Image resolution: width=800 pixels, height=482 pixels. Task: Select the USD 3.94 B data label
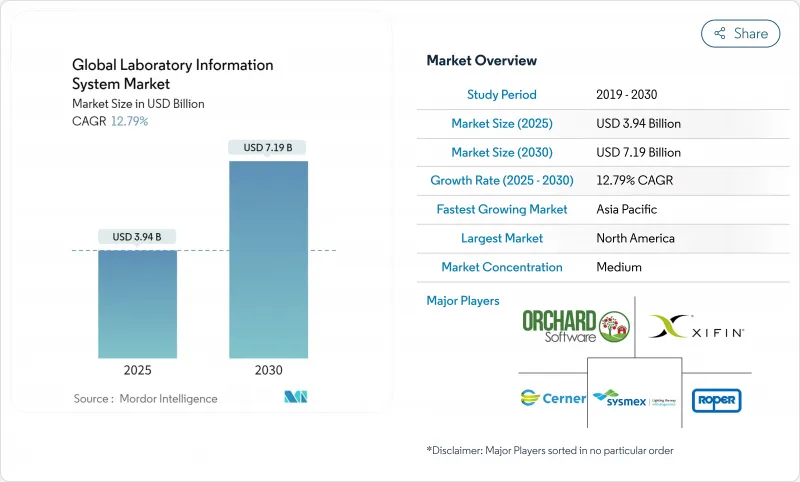[137, 237]
